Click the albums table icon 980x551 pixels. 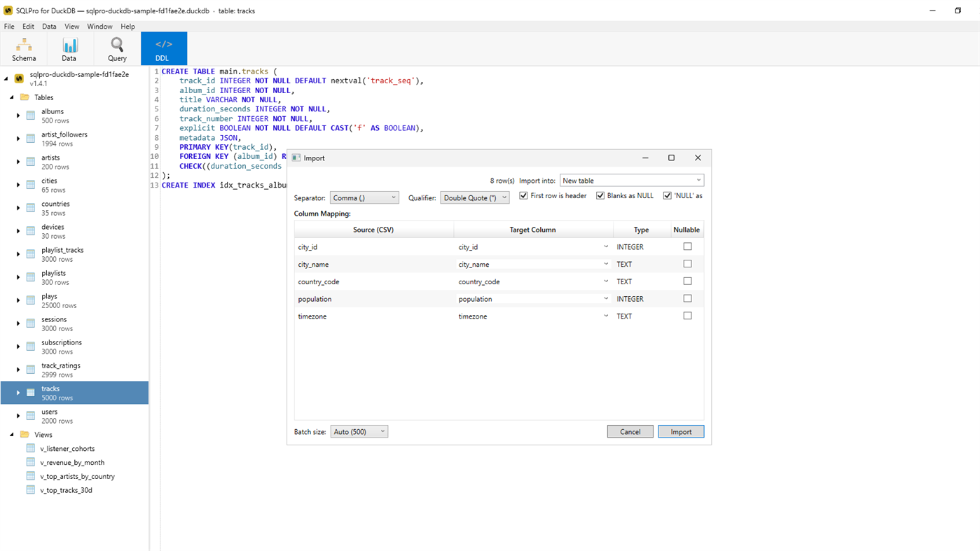(x=31, y=116)
